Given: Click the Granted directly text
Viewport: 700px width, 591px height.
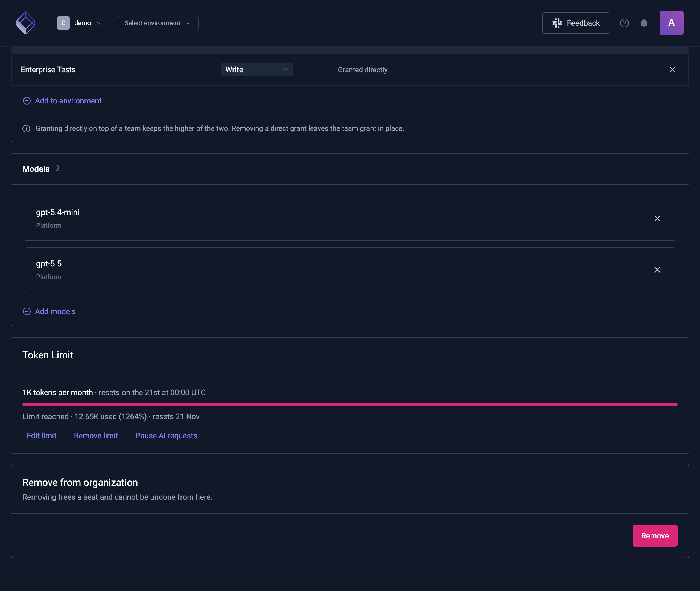Looking at the screenshot, I should coord(363,70).
